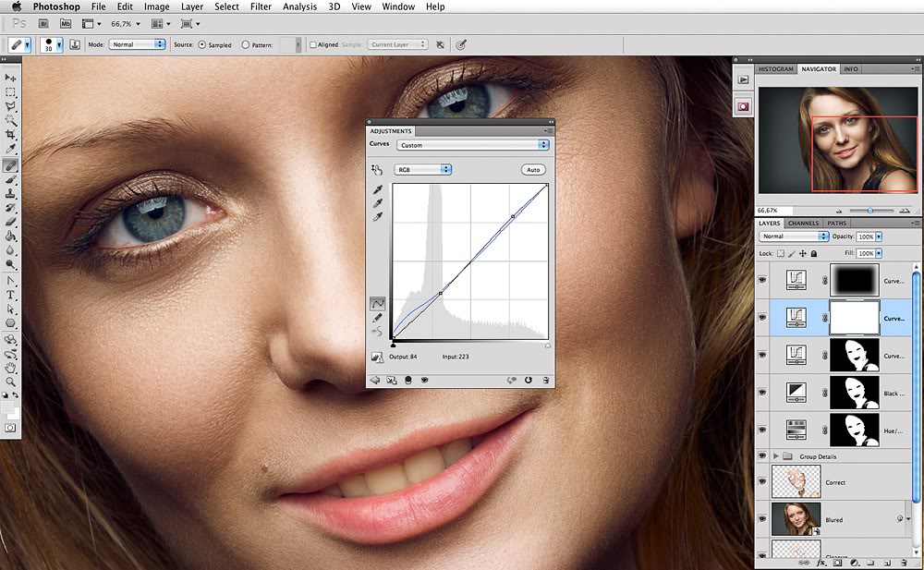Click the on-image targeted adjustment tool
This screenshot has width=924, height=570.
[x=377, y=170]
